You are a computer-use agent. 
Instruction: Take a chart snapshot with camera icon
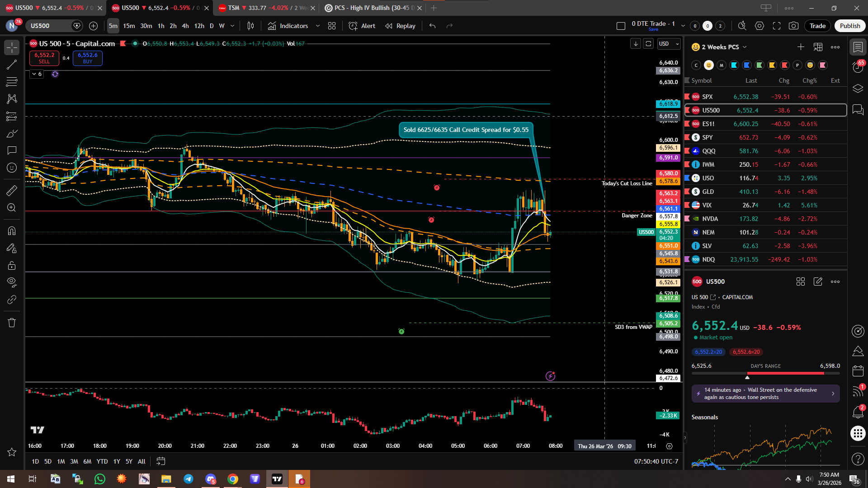point(793,26)
